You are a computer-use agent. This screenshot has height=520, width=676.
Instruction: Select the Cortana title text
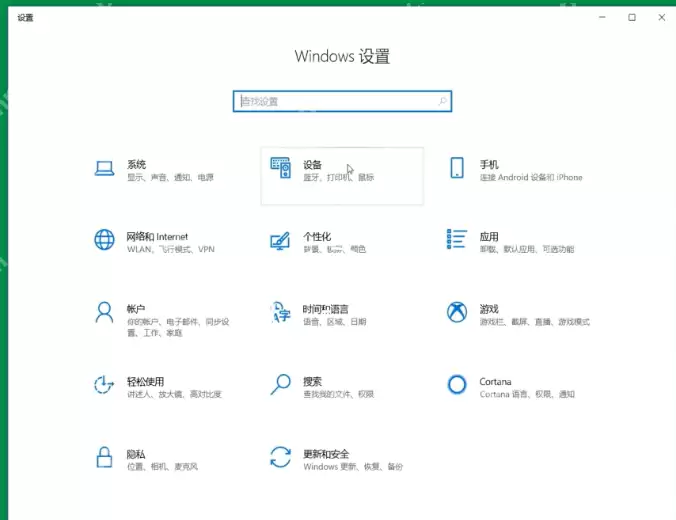tap(495, 382)
